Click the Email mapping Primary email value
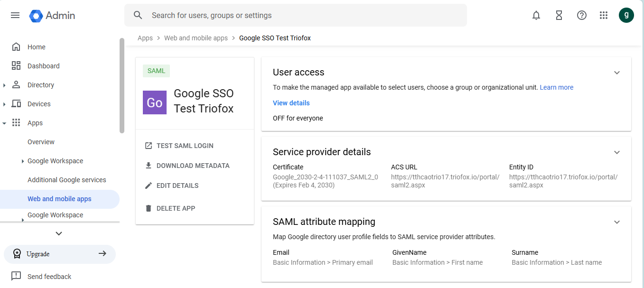Image resolution: width=644 pixels, height=288 pixels. coord(323,262)
